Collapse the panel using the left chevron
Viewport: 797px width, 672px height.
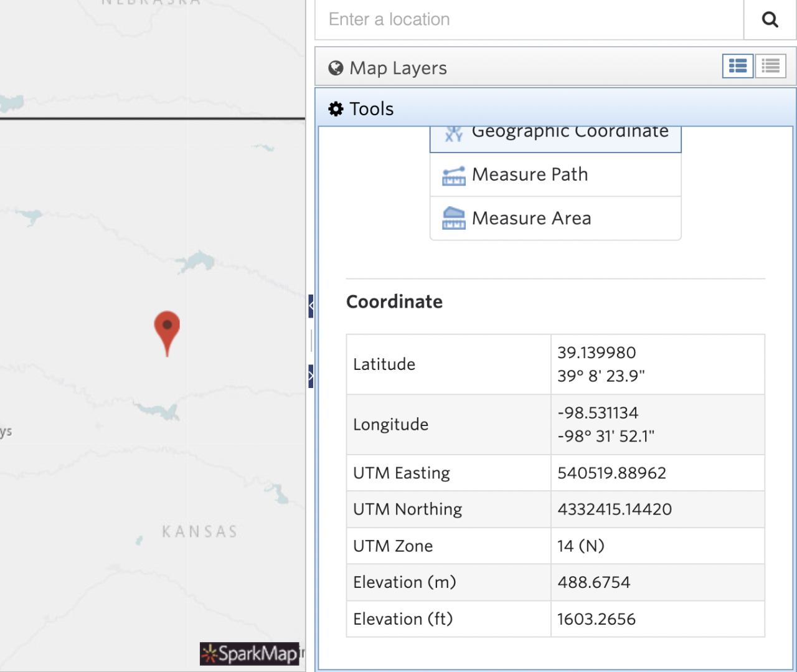311,305
